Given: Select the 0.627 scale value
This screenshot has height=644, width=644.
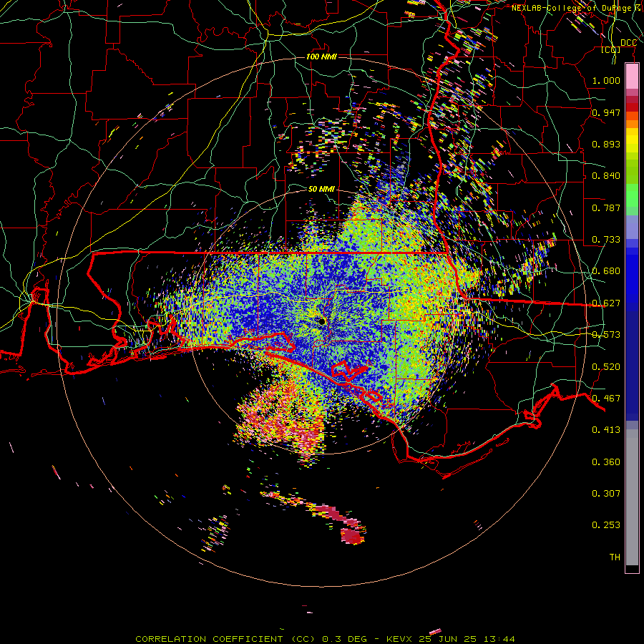Looking at the screenshot, I should [606, 303].
